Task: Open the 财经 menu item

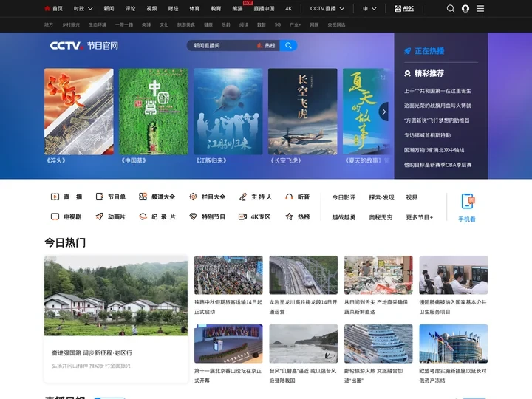Action: (x=173, y=8)
